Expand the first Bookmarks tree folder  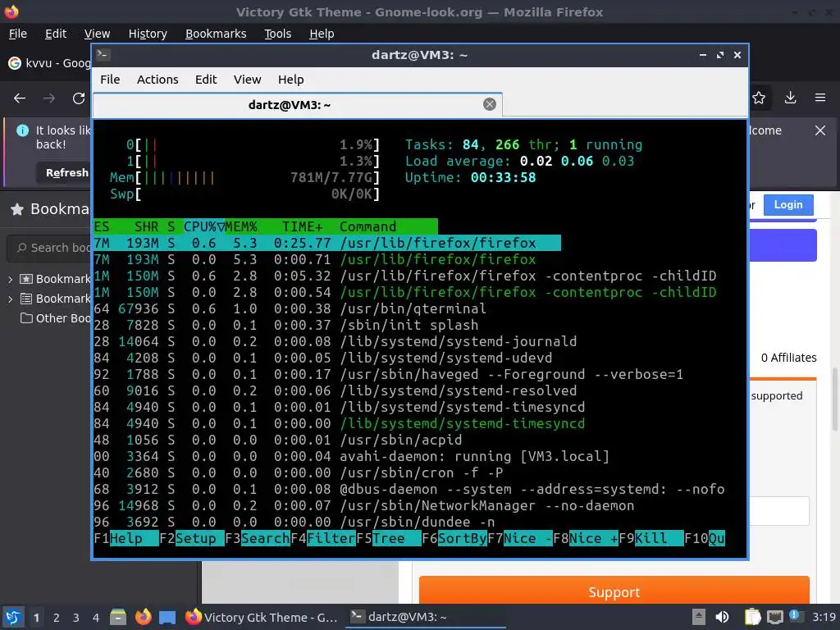point(10,279)
